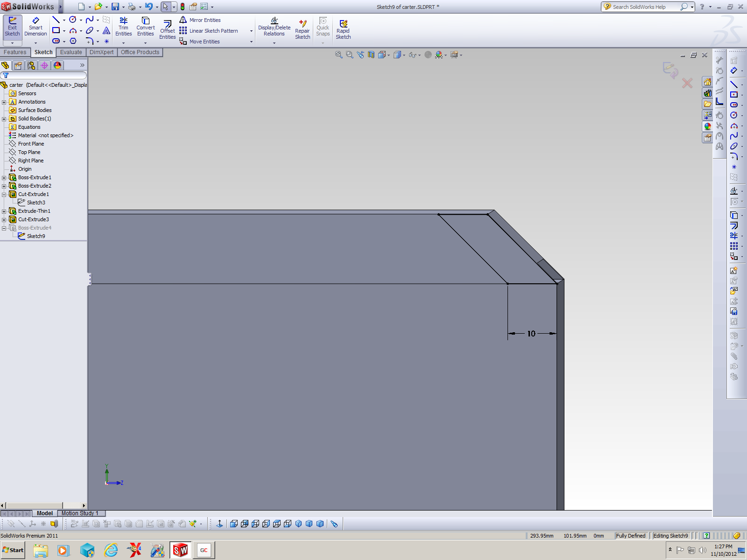Viewport: 747px width, 560px height.
Task: Cancel sketch with the red X corner
Action: click(687, 83)
